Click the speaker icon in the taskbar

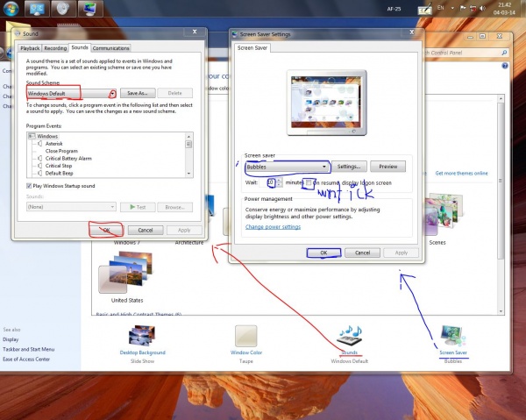63,9
